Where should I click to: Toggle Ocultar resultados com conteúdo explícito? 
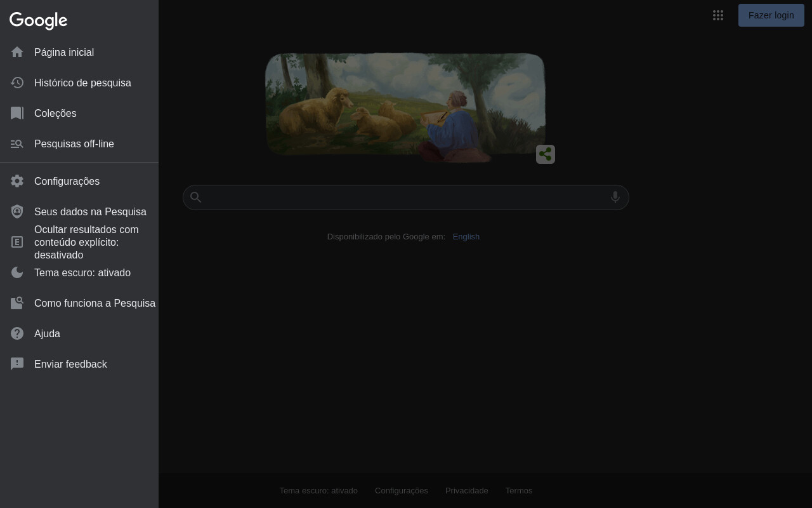point(79,242)
